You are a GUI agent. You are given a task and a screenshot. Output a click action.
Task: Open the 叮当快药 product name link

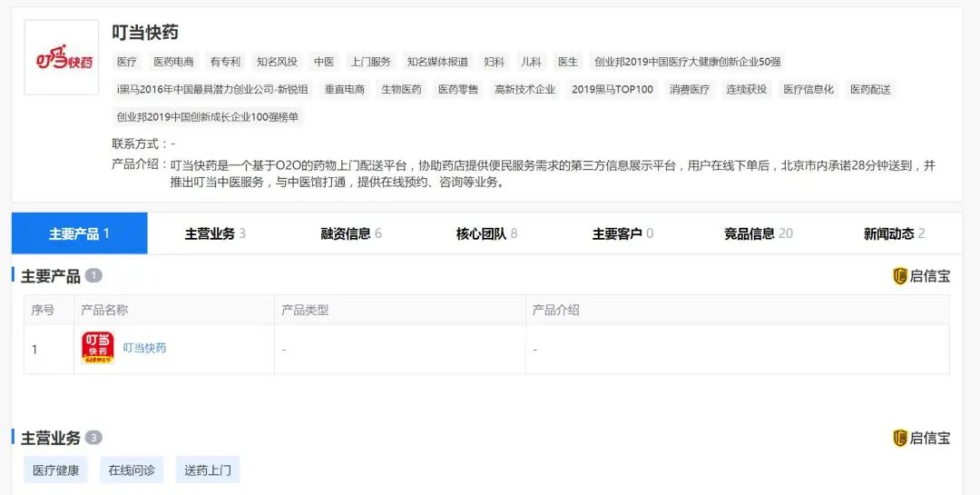point(144,349)
